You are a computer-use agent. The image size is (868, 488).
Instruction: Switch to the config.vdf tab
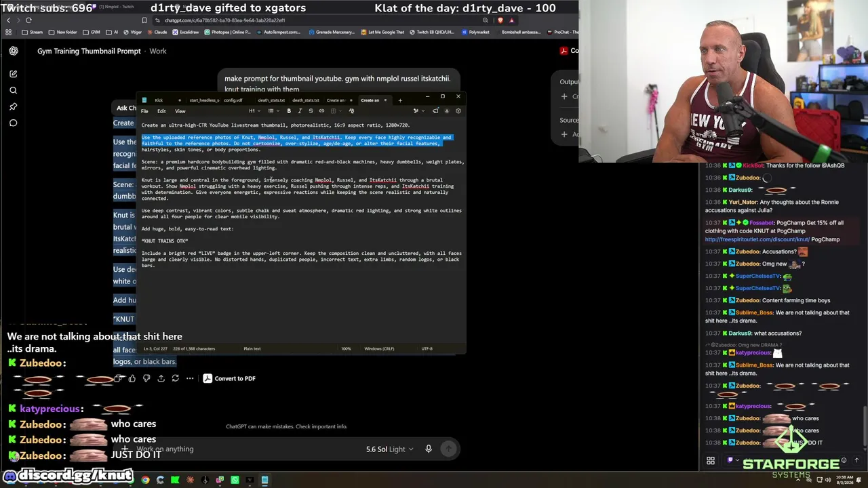pos(234,100)
